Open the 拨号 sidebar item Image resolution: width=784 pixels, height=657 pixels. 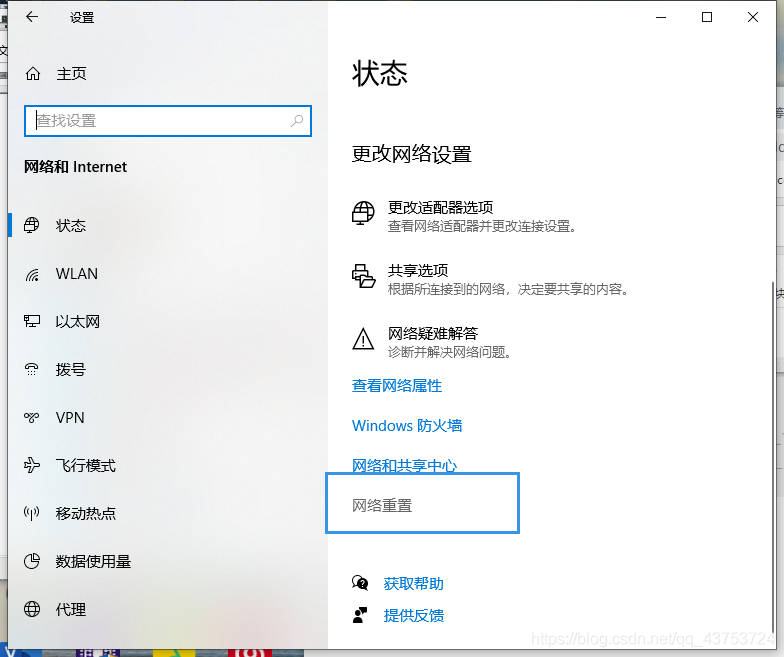point(168,370)
